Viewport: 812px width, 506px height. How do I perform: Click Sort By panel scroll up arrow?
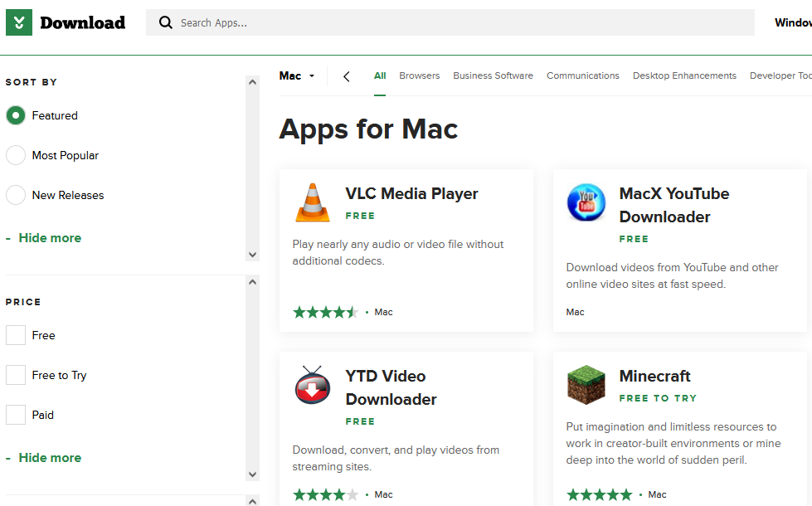point(252,82)
